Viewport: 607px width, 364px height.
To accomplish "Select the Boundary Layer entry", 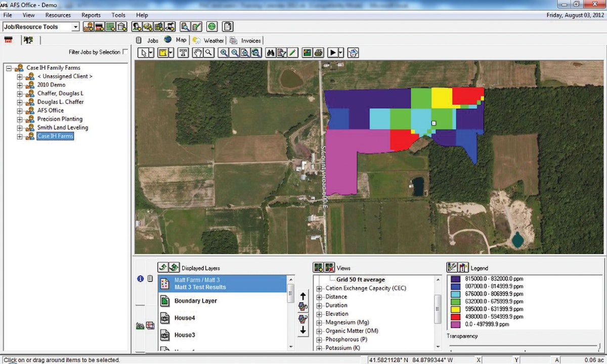I will [195, 301].
